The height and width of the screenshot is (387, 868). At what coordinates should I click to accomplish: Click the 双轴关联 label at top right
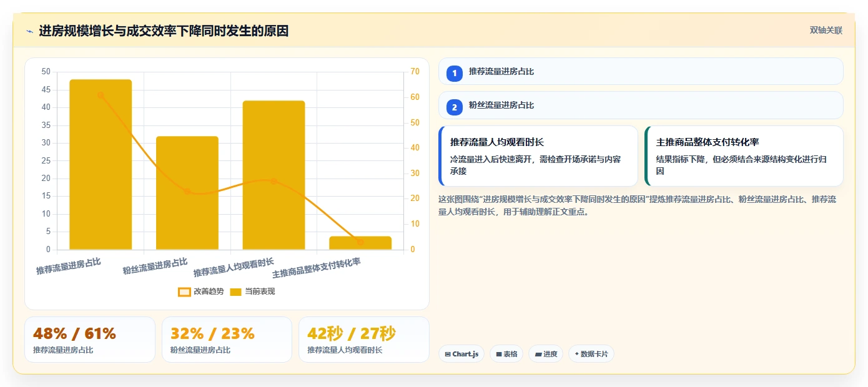[x=826, y=31]
